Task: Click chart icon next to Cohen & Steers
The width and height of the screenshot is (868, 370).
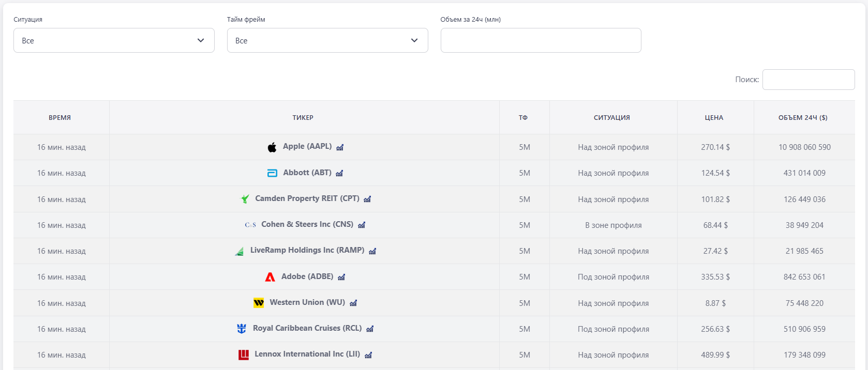Action: 362,225
